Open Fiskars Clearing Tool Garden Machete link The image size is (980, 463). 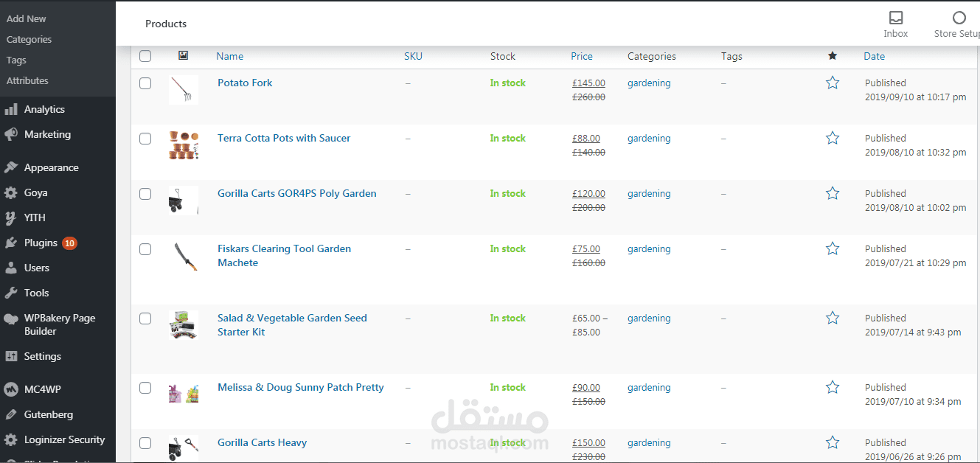tap(284, 256)
